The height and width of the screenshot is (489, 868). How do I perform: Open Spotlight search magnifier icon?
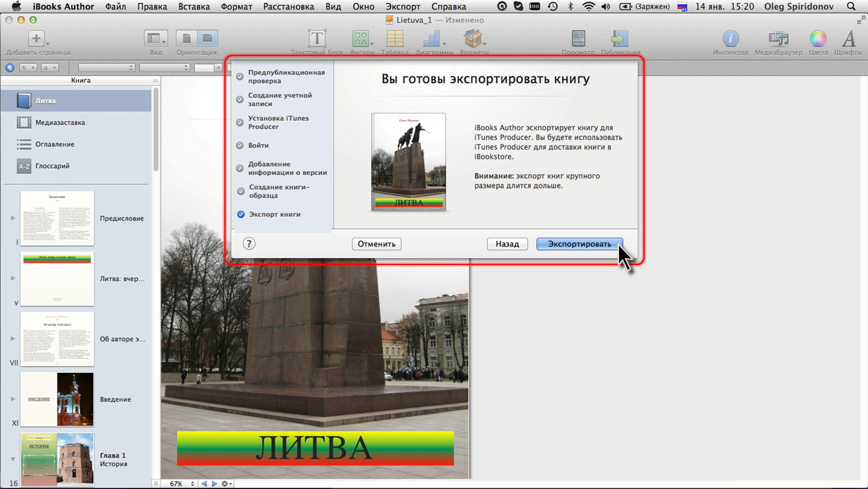coord(851,6)
